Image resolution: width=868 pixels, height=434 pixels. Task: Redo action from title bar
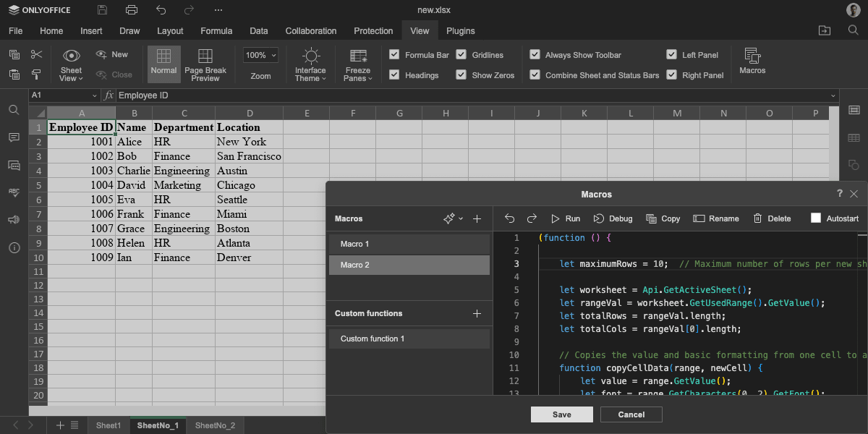pyautogui.click(x=189, y=10)
